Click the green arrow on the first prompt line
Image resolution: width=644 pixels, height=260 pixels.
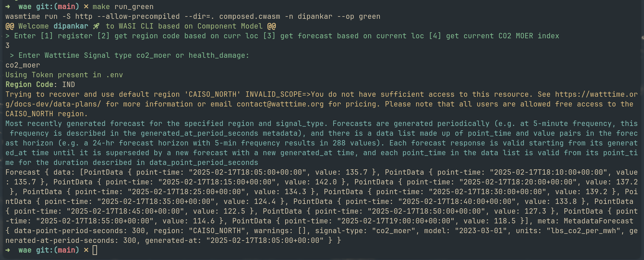[8, 7]
